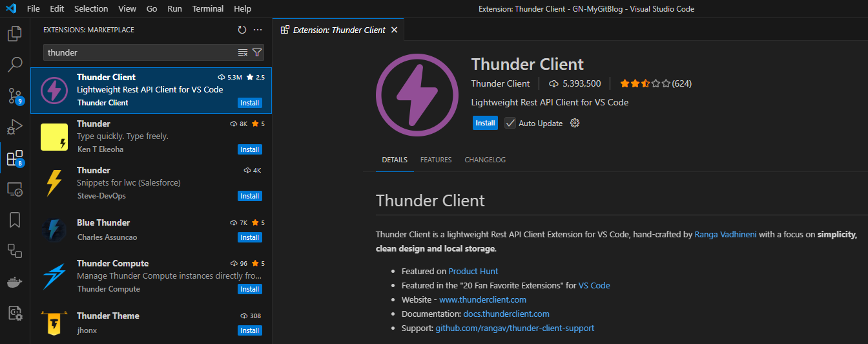Click the EXTENSIONS: MARKETPLACE title

point(88,30)
